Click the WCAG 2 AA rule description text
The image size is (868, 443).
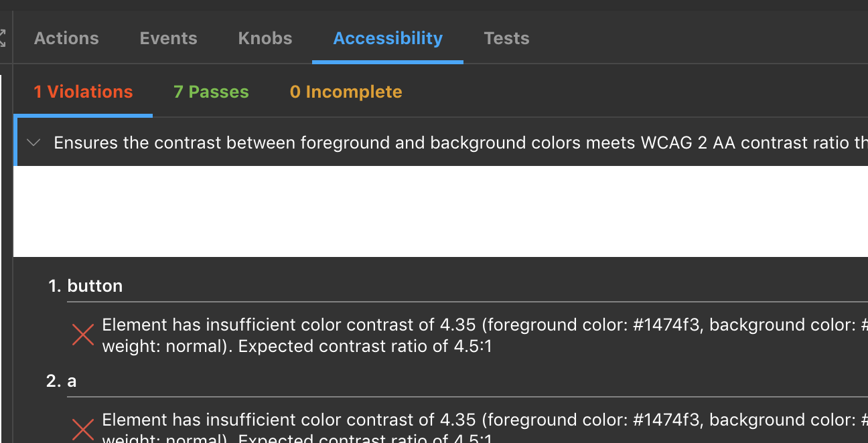point(402,142)
